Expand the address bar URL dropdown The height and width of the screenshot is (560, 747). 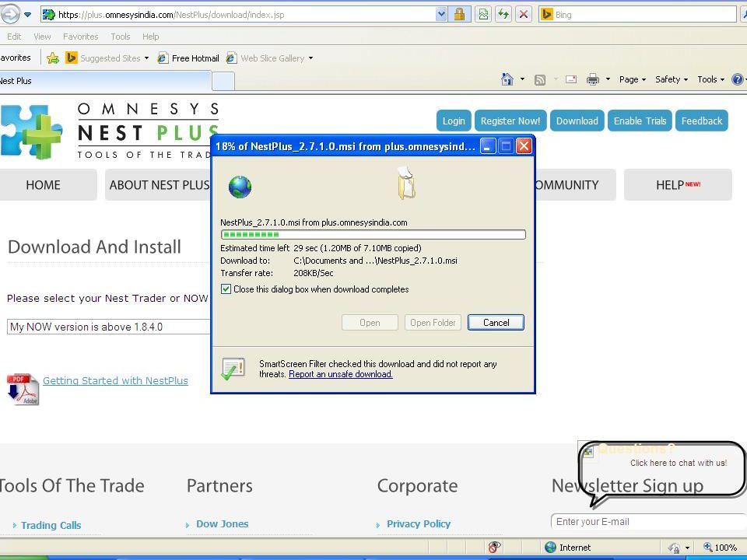(x=441, y=14)
